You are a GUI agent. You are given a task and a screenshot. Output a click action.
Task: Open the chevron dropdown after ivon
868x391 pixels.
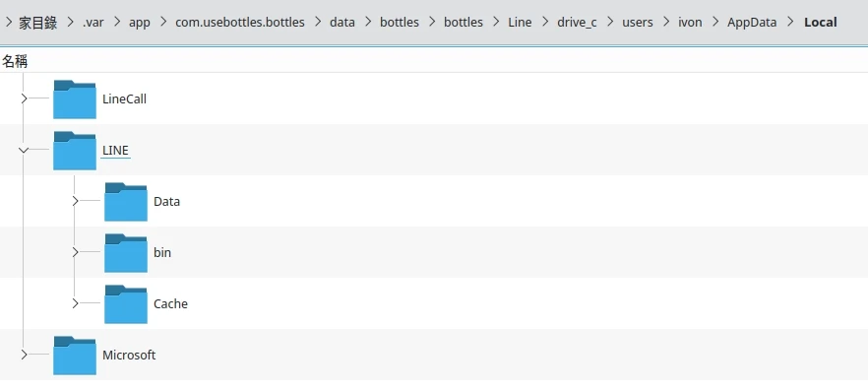[x=715, y=22]
